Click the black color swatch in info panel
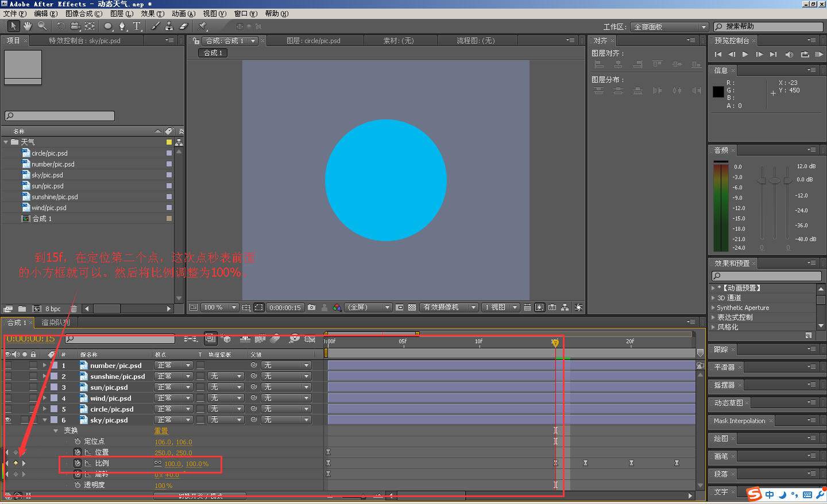827x504 pixels. [718, 92]
